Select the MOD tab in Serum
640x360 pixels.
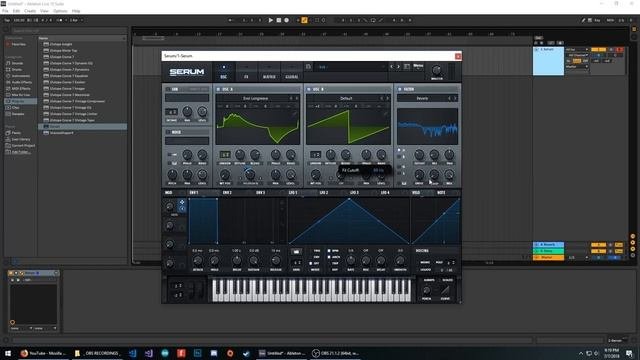coord(169,193)
